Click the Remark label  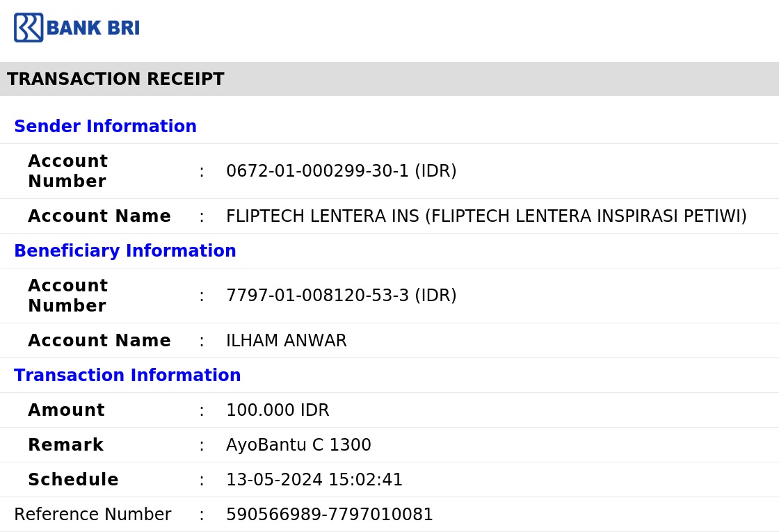click(x=66, y=444)
